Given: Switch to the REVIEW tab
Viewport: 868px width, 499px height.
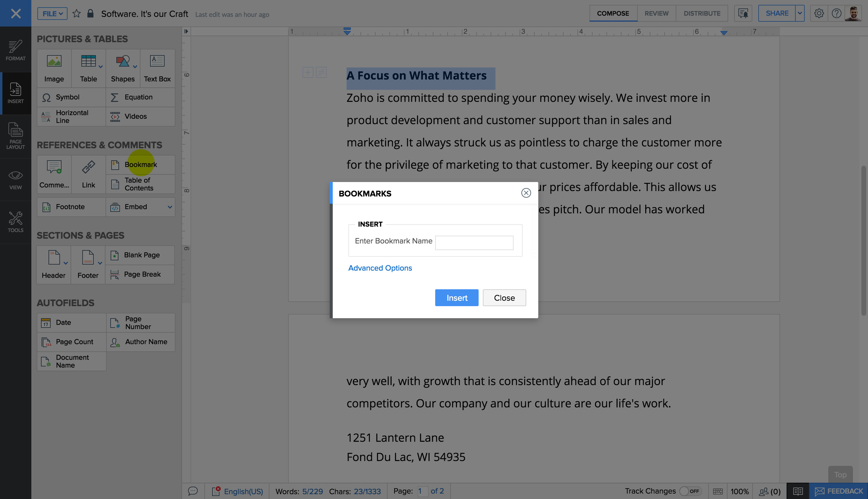Looking at the screenshot, I should (656, 13).
